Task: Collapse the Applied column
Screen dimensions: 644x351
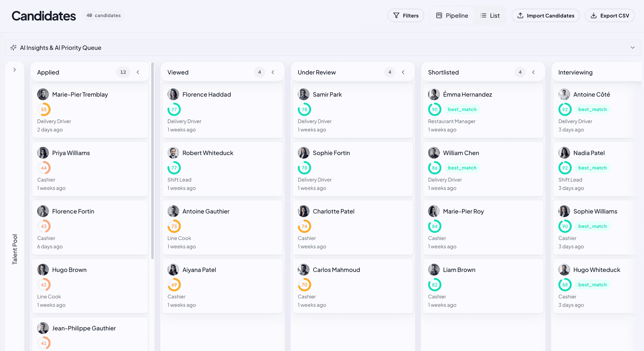Action: [138, 72]
